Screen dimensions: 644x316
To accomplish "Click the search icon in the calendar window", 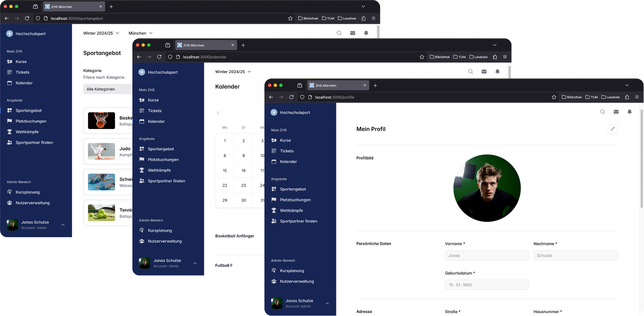I will click(x=471, y=72).
